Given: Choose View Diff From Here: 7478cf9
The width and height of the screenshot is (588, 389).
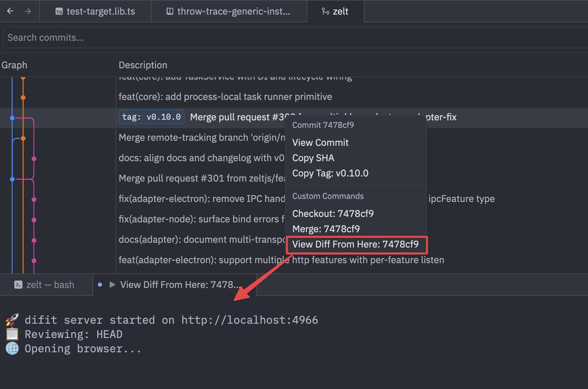Looking at the screenshot, I should point(356,244).
